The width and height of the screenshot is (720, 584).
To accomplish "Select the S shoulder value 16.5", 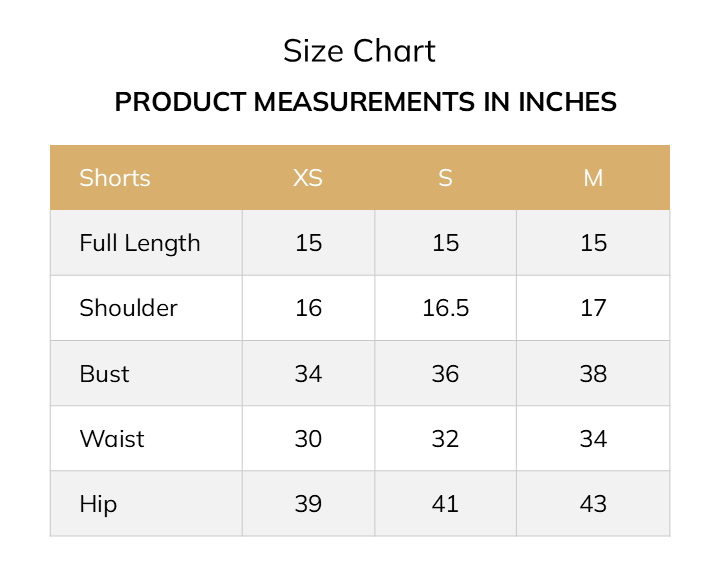I will [x=445, y=308].
